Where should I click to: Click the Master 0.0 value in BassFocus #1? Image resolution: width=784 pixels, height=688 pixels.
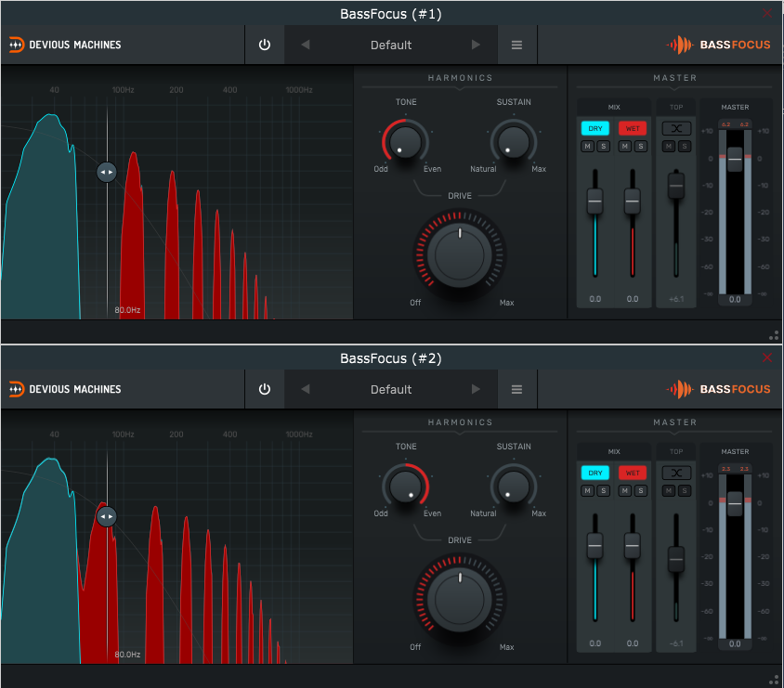click(x=735, y=299)
